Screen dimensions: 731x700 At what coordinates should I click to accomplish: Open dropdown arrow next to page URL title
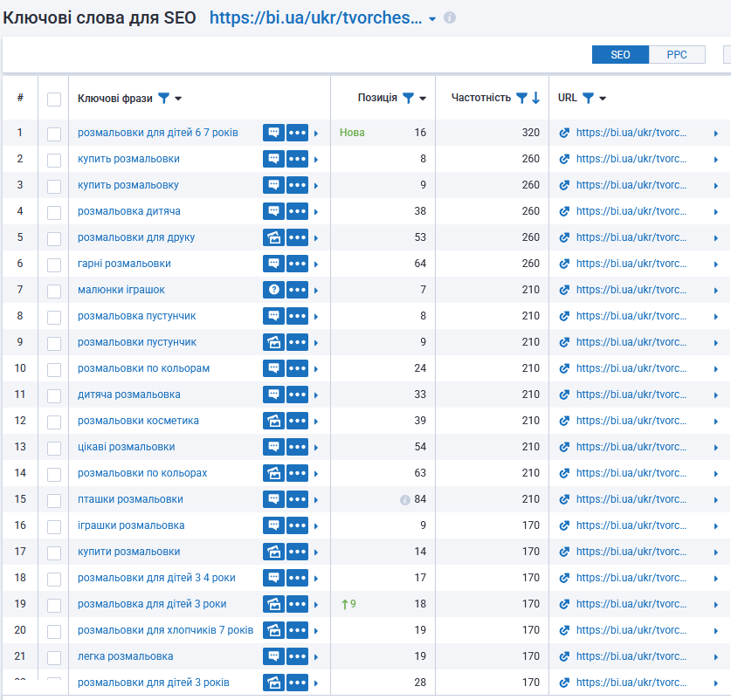coord(432,19)
